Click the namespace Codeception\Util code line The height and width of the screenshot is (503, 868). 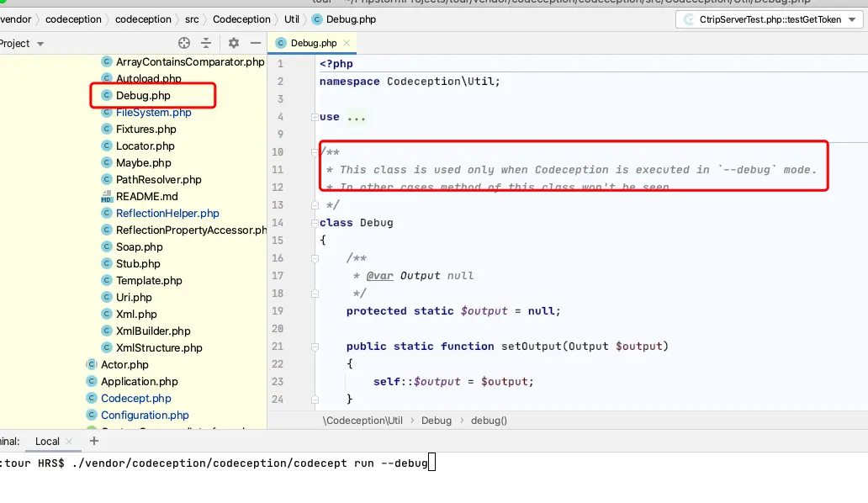pos(410,82)
